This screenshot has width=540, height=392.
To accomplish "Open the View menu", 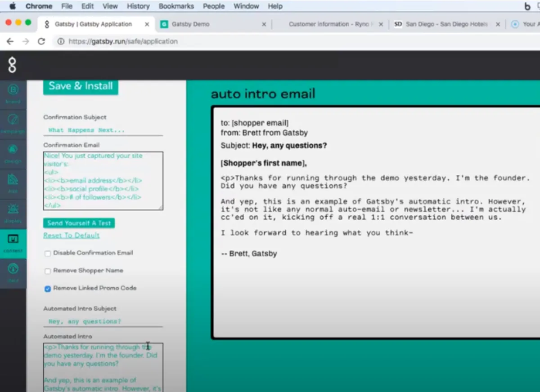I will click(x=110, y=6).
